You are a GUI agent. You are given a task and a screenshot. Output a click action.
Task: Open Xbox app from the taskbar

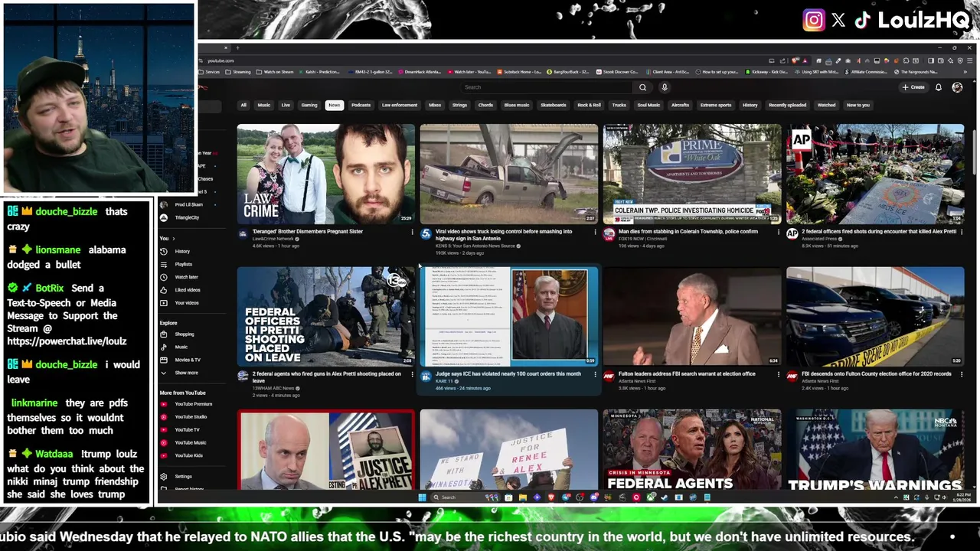(650, 497)
